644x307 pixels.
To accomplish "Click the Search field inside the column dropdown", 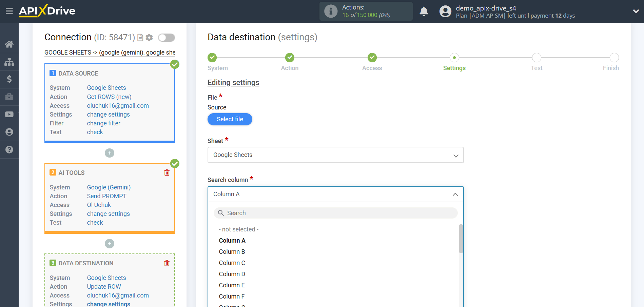I will [335, 213].
